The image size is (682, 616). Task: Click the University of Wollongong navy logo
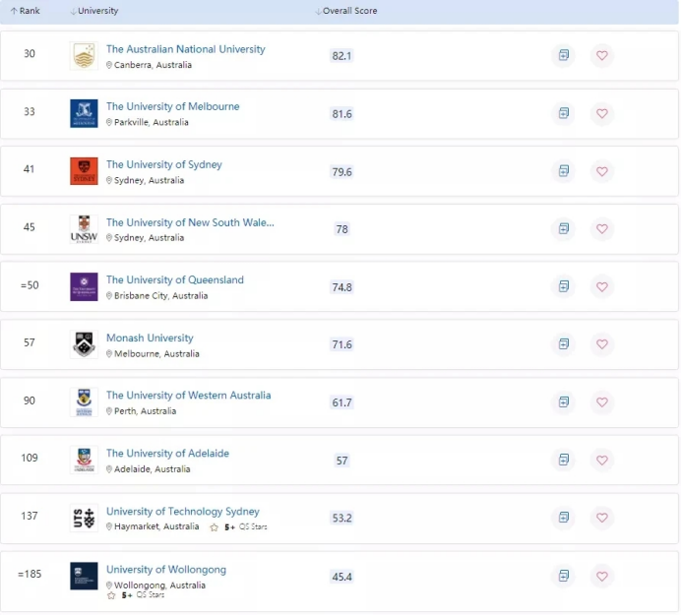tap(84, 576)
